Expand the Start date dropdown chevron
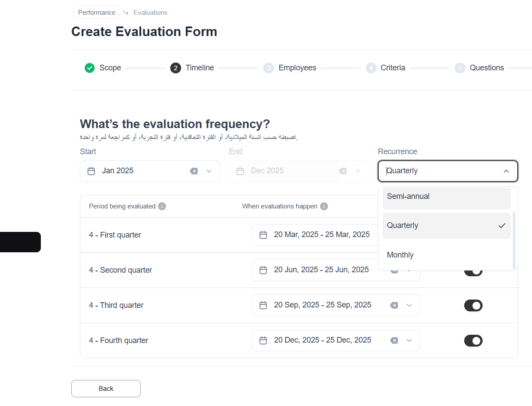The image size is (532, 406). pyautogui.click(x=209, y=171)
